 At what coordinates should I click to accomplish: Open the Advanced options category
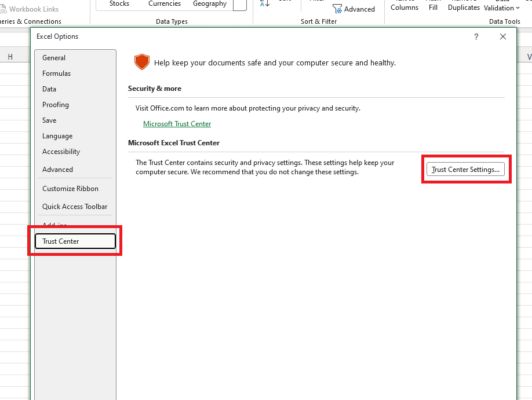pyautogui.click(x=75, y=170)
